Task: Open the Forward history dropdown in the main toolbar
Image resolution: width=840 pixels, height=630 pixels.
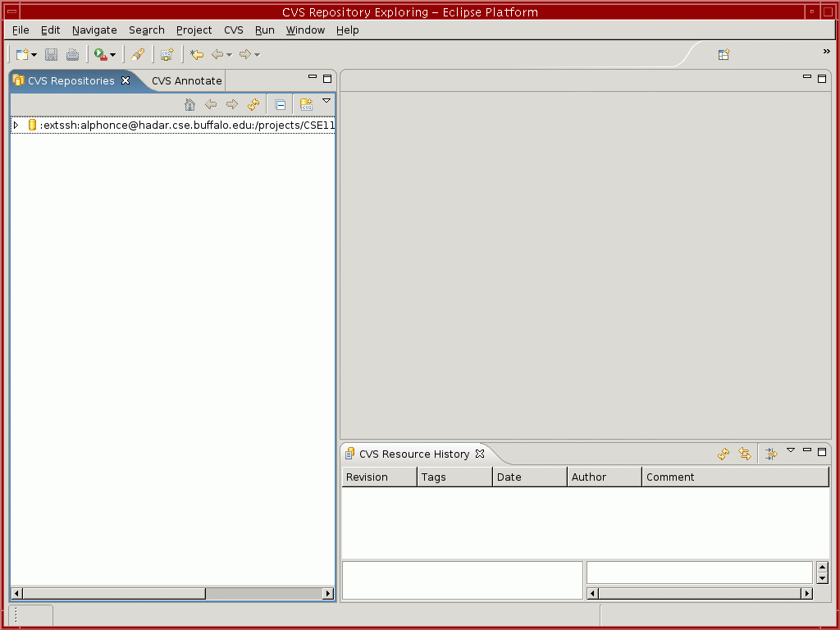Action: pyautogui.click(x=257, y=55)
